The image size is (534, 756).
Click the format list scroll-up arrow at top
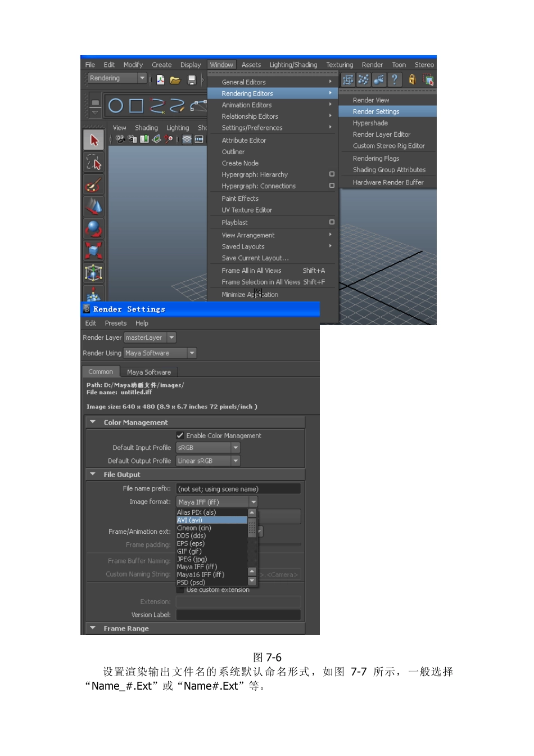click(252, 512)
